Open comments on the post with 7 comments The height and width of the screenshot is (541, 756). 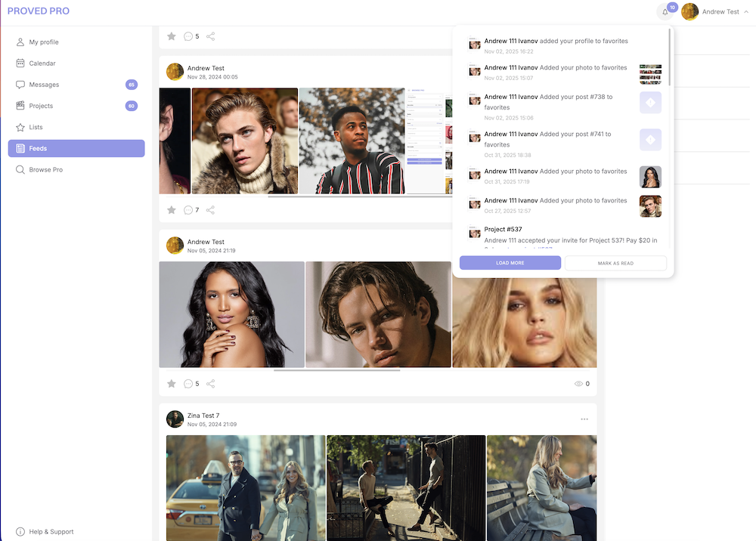tap(188, 210)
